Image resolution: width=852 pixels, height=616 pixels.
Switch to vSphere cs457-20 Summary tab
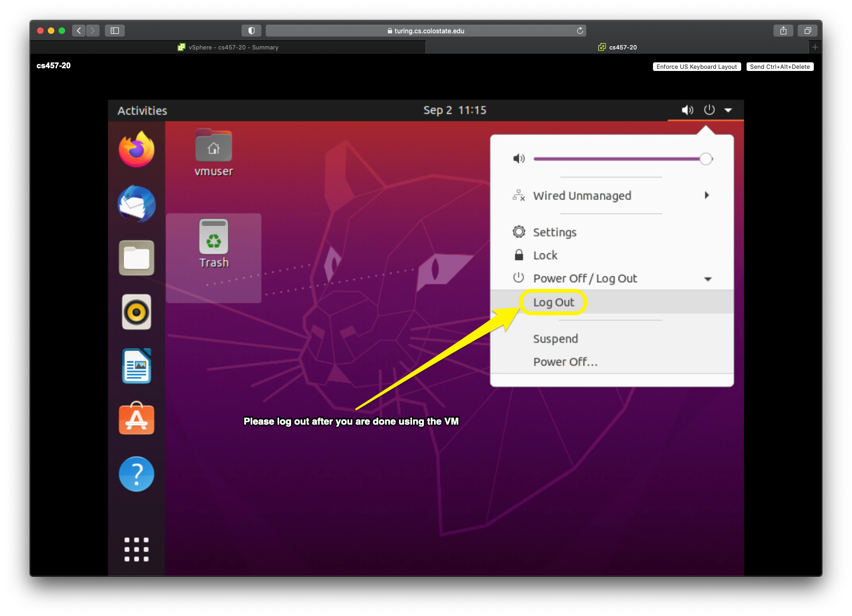click(228, 47)
